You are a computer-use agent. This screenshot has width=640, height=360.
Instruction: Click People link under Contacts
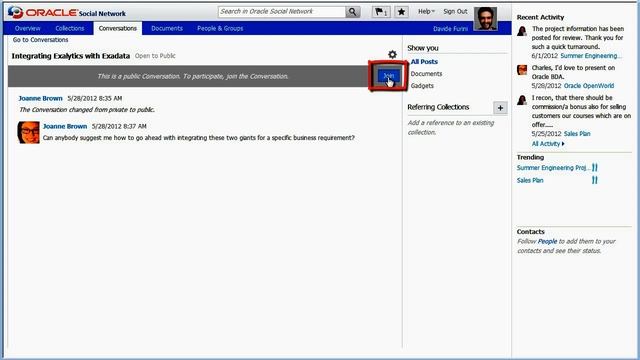[547, 241]
